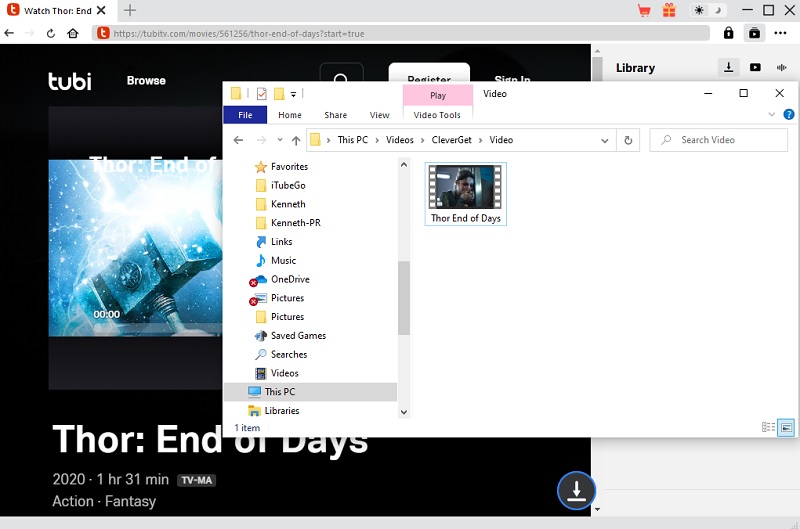Screen dimensions: 800x529
Task: Show downloaded videos in Library
Action: (x=755, y=67)
